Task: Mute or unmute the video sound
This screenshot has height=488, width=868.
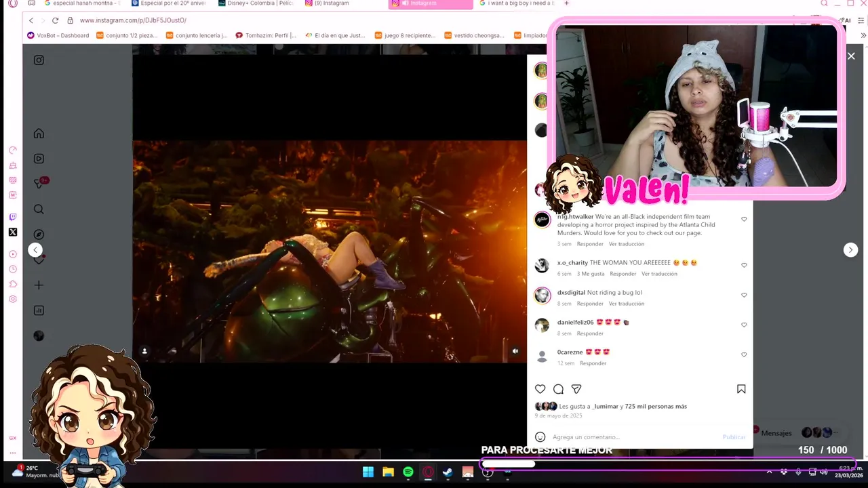Action: (x=515, y=351)
